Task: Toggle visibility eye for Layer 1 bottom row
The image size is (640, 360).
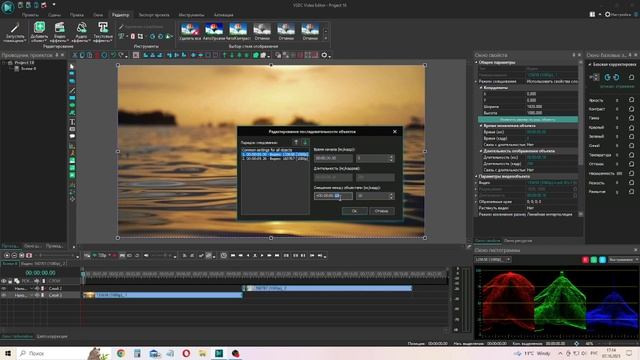Action: click(x=4, y=295)
